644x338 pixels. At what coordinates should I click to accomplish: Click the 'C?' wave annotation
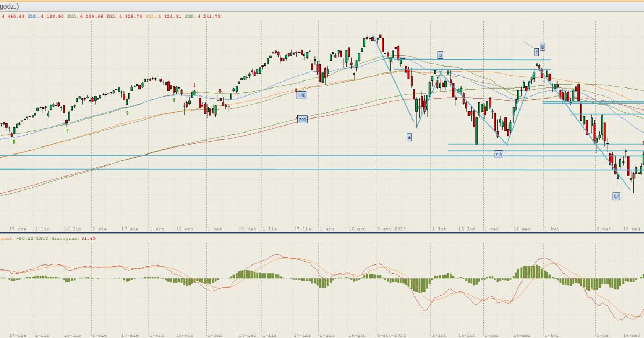(616, 196)
